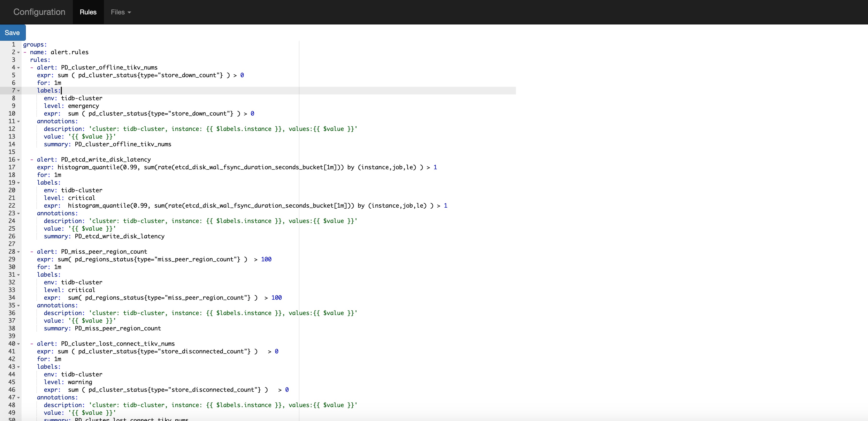
Task: Collapse PD_miss_peer_region_count alert at line 28
Action: (x=18, y=252)
